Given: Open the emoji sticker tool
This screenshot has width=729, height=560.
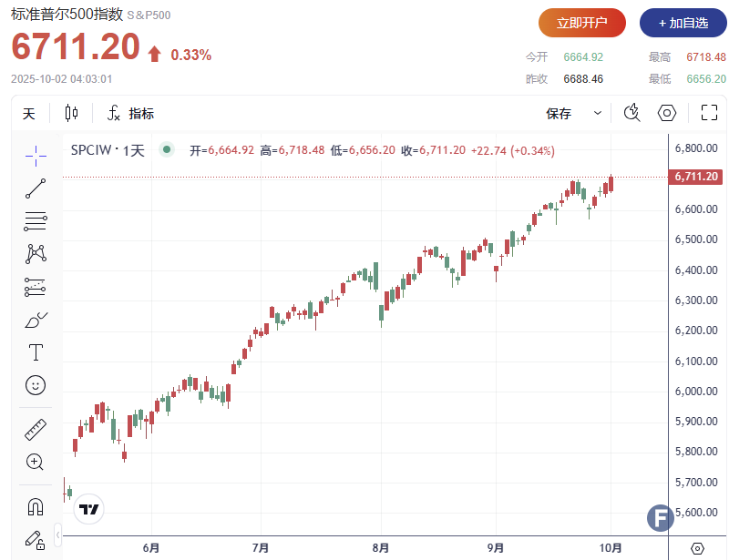Looking at the screenshot, I should tap(36, 384).
